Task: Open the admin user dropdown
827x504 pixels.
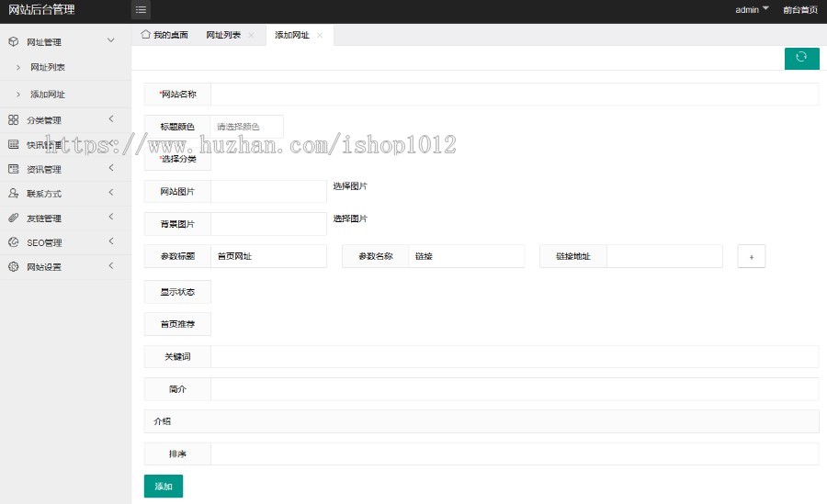Action: pos(752,9)
